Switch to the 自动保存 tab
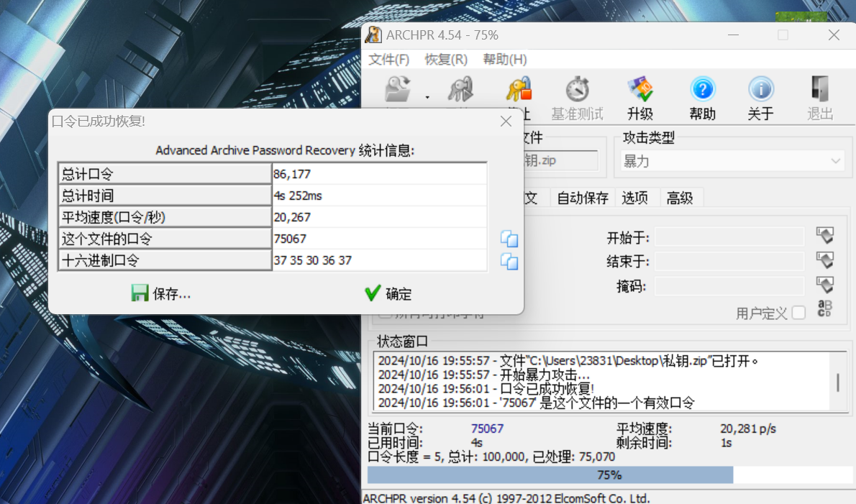 click(x=583, y=198)
